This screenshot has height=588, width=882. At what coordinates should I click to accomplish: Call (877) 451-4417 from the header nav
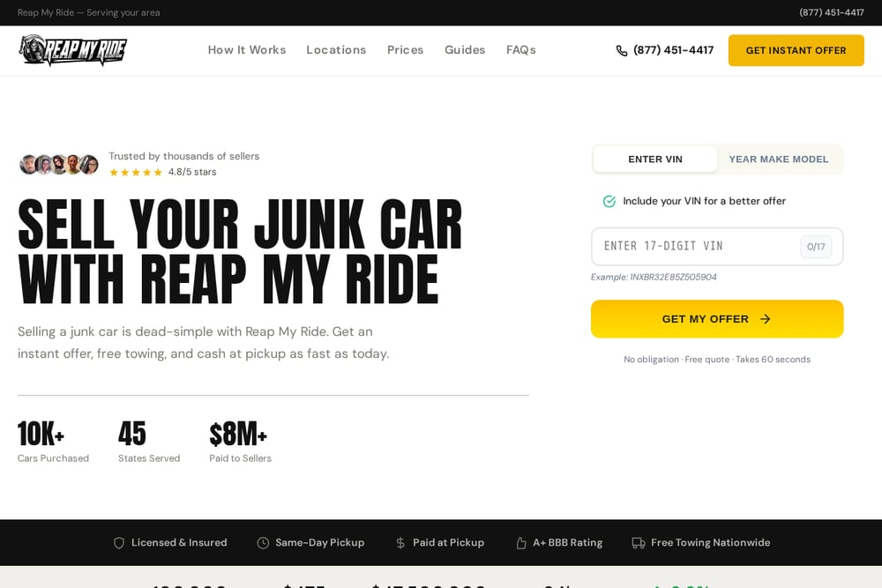tap(673, 50)
